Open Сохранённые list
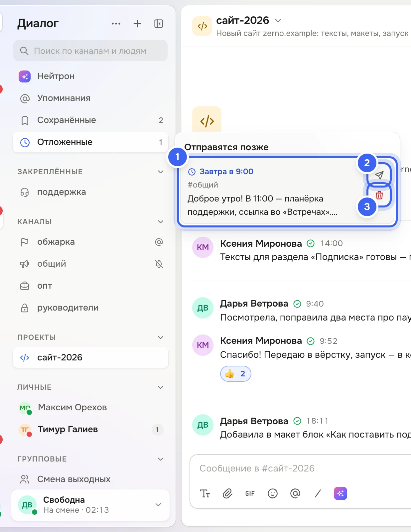The width and height of the screenshot is (411, 532). 90,120
